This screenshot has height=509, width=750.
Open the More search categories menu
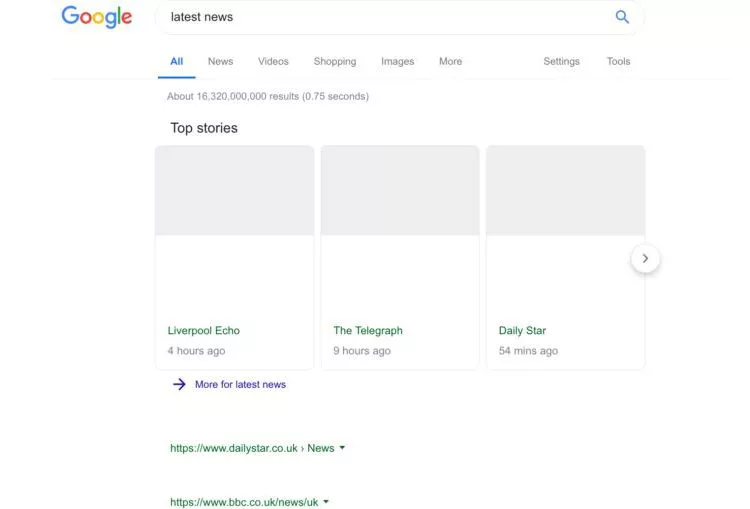point(450,61)
